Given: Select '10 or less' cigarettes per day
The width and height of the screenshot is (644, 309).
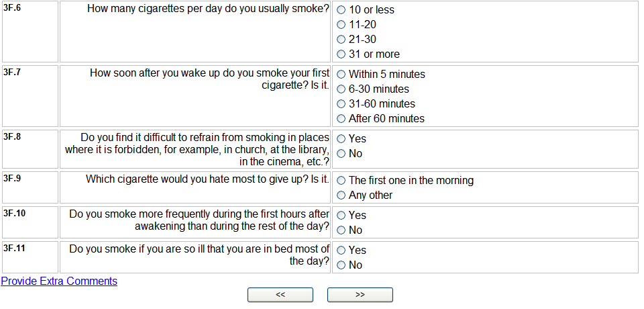Looking at the screenshot, I should pyautogui.click(x=341, y=10).
